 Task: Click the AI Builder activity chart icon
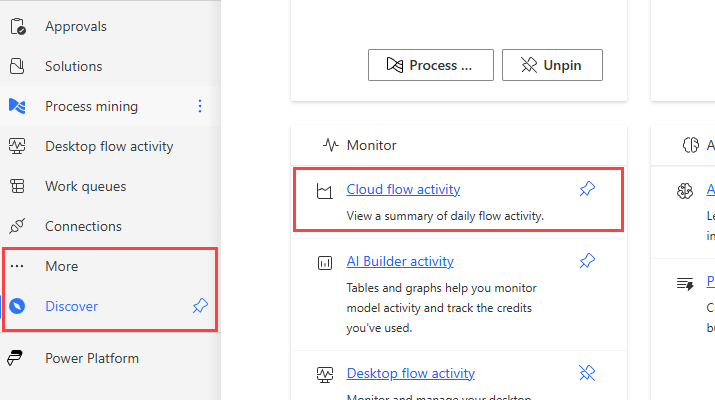pyautogui.click(x=324, y=263)
